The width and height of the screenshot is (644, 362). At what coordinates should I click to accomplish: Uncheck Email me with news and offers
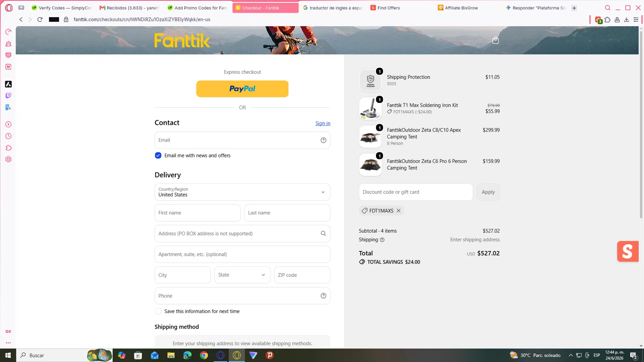point(158,155)
